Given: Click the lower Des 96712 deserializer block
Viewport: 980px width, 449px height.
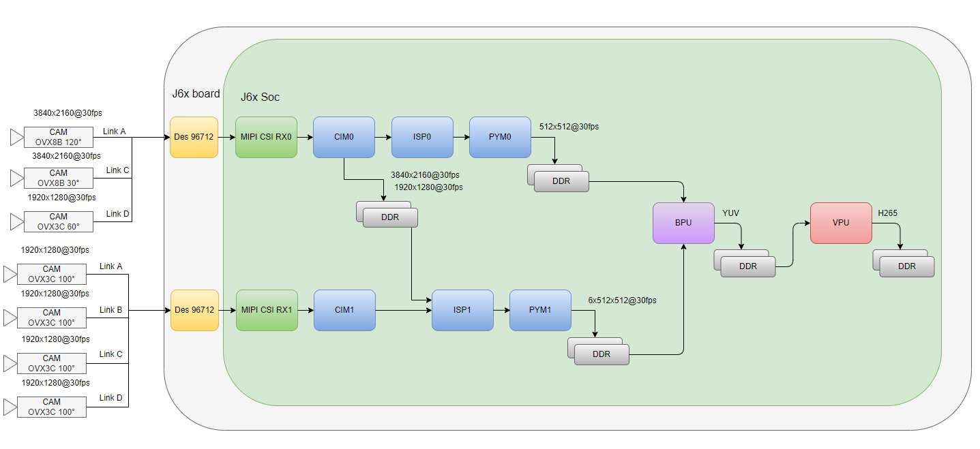Looking at the screenshot, I should [194, 310].
